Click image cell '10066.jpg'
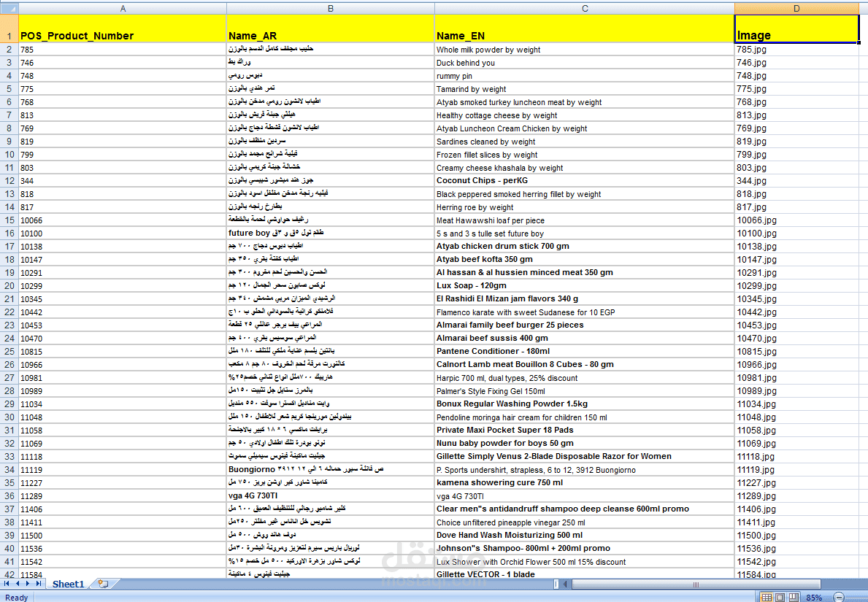Viewport: 868px width, 602px height. (x=796, y=220)
